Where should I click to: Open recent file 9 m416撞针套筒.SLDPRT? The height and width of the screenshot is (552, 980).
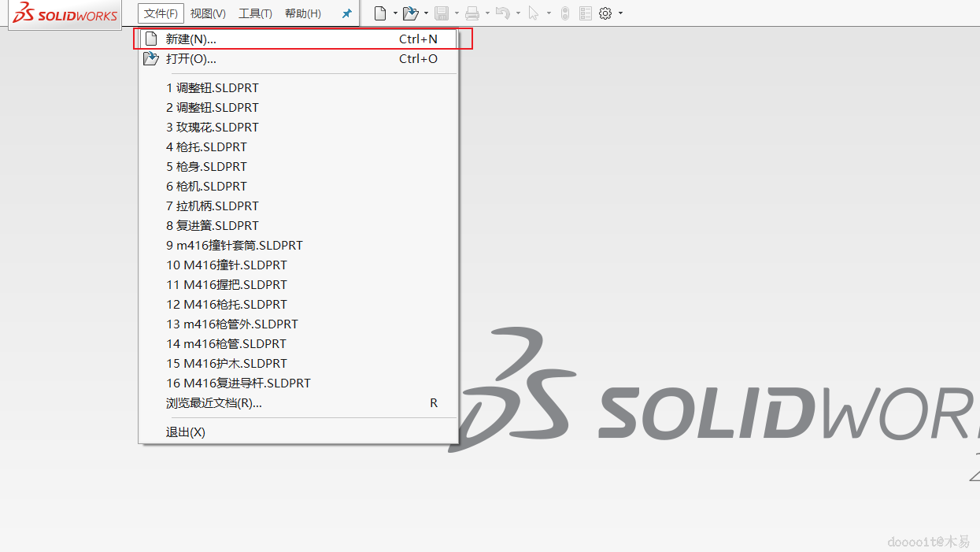coord(298,246)
